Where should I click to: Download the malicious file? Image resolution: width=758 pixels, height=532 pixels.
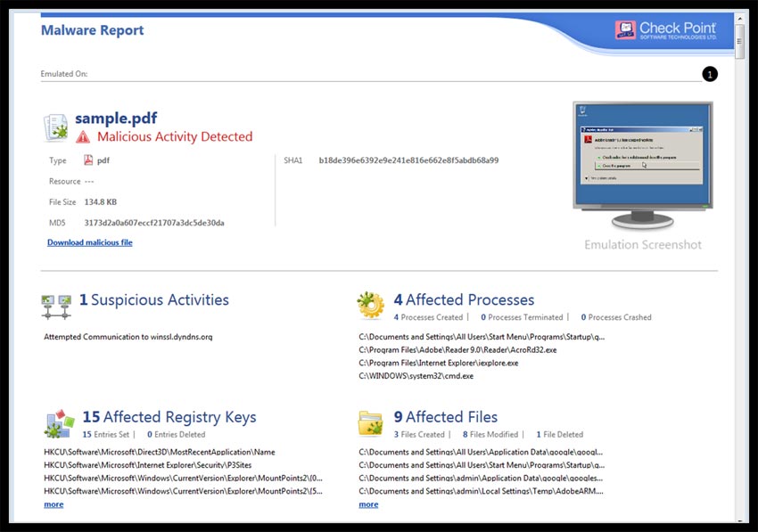point(90,242)
